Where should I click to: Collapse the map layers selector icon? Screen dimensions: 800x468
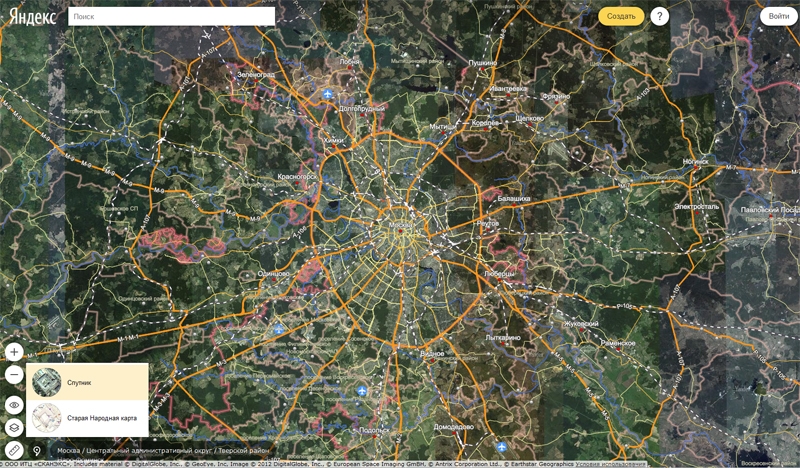pyautogui.click(x=14, y=428)
